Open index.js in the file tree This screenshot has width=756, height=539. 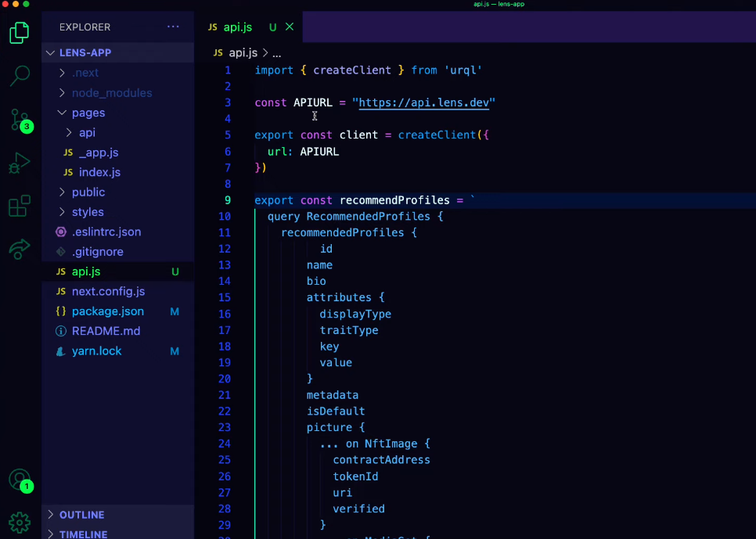point(99,172)
